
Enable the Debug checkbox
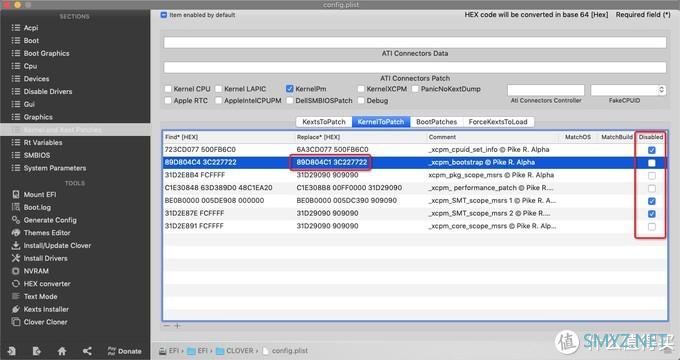tap(361, 101)
